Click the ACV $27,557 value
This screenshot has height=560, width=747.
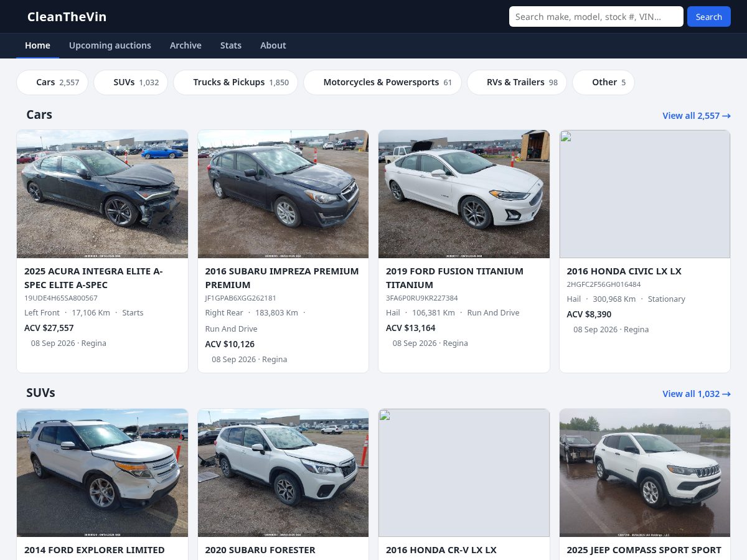(x=49, y=328)
